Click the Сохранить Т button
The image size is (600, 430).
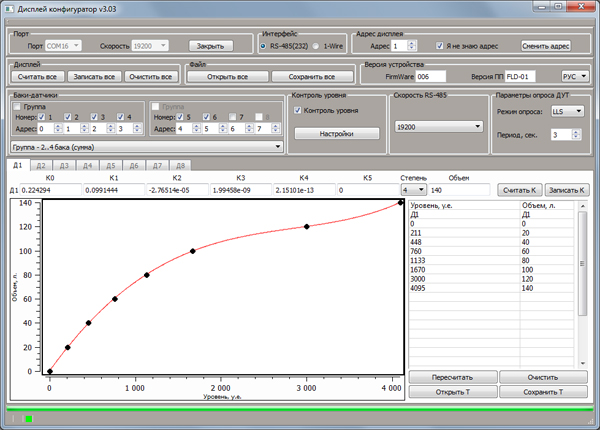[x=543, y=392]
